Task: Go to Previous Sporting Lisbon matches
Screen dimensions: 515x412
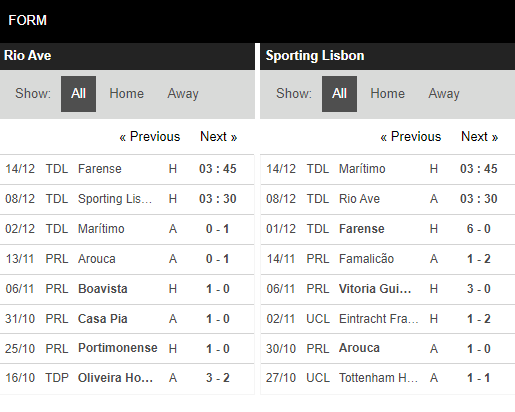Action: pyautogui.click(x=411, y=137)
